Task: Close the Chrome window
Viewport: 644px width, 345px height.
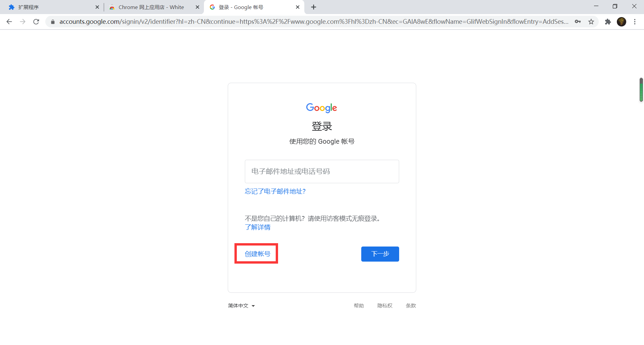Action: [634, 6]
